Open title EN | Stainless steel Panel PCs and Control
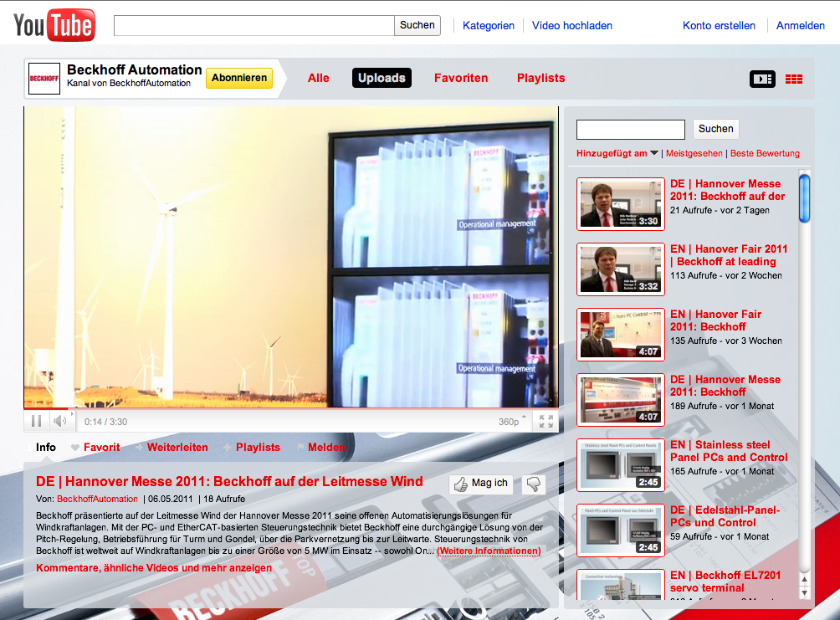Image resolution: width=840 pixels, height=620 pixels. pos(729,451)
